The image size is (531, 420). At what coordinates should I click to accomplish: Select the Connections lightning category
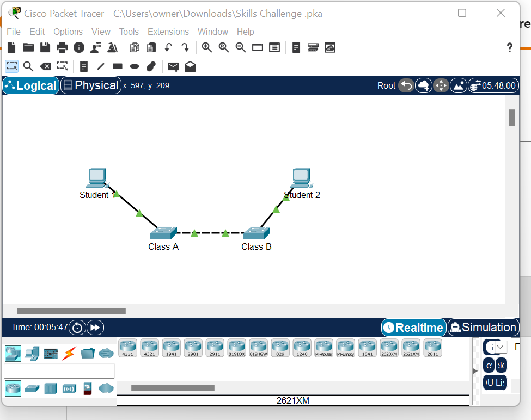point(69,354)
